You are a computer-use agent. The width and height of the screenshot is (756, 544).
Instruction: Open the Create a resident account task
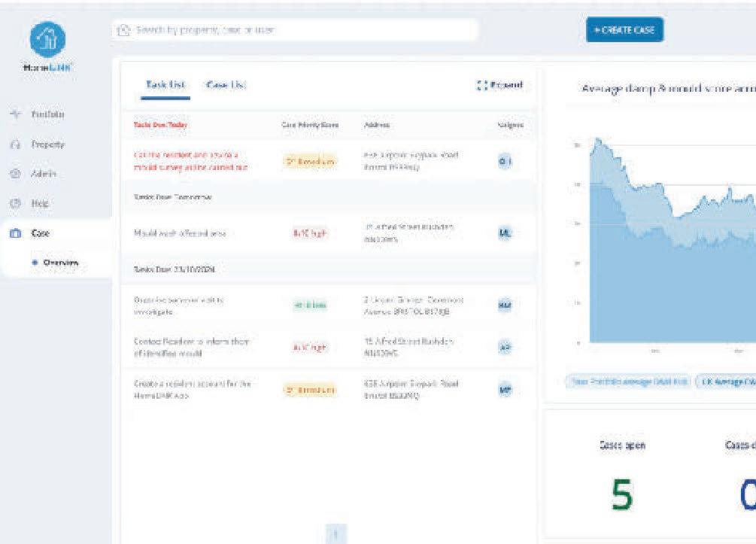[x=193, y=390]
